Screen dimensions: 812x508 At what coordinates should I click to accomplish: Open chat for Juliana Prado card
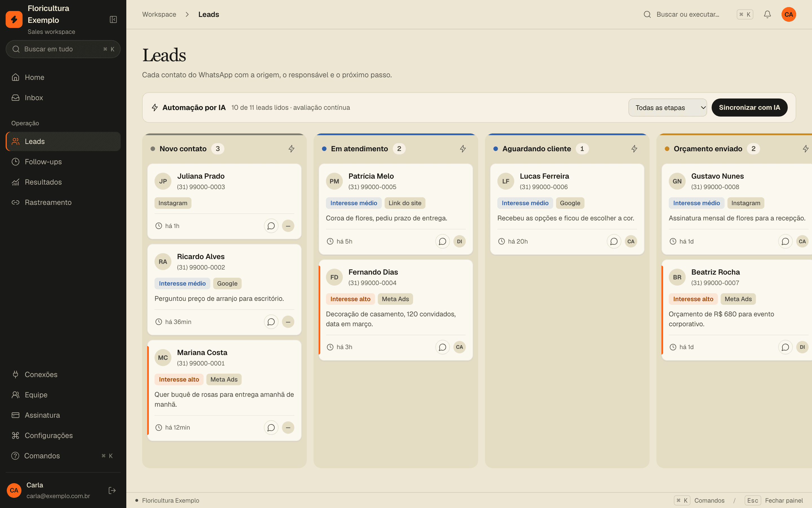pyautogui.click(x=271, y=226)
